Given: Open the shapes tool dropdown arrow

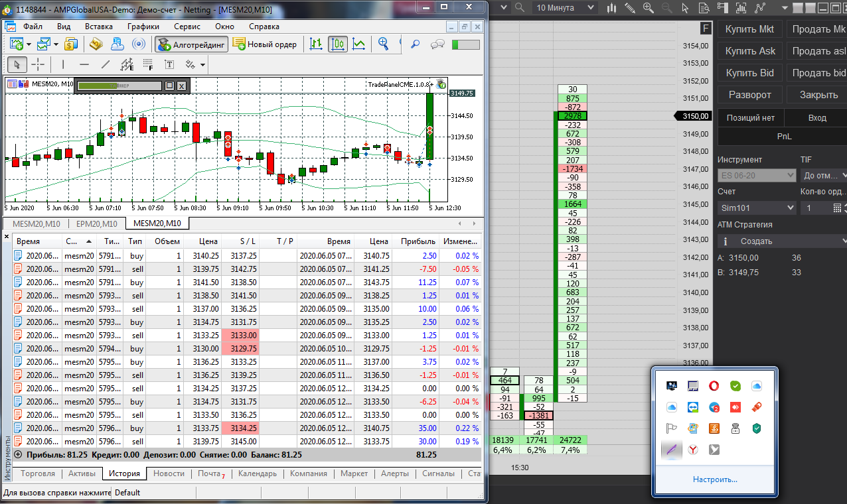Looking at the screenshot, I should 202,65.
